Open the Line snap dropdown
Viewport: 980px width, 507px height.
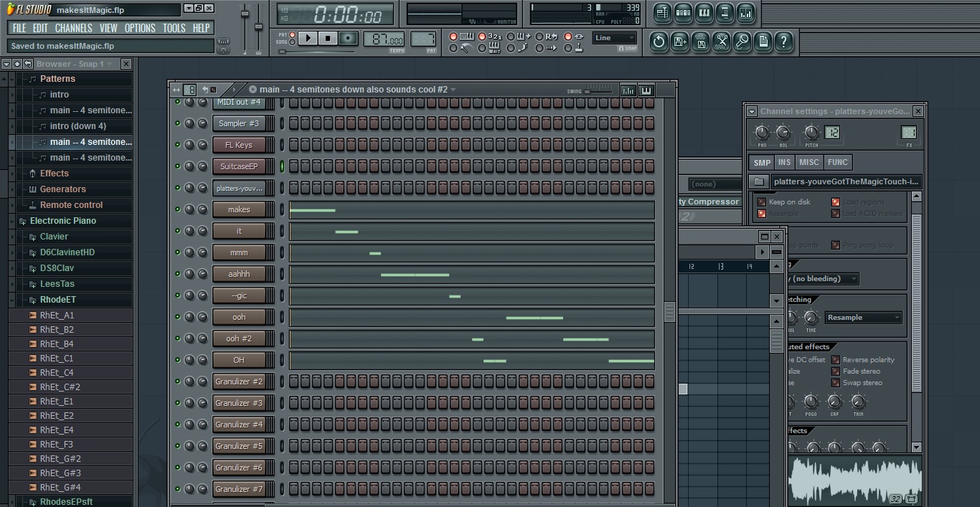[x=615, y=38]
